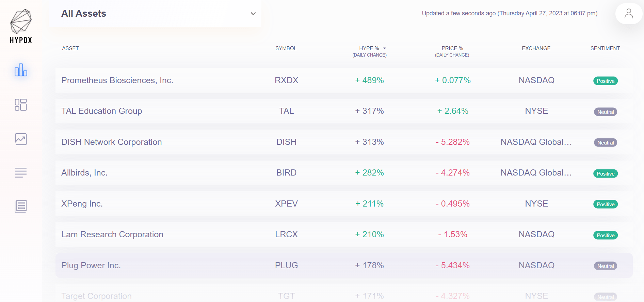Image resolution: width=644 pixels, height=302 pixels.
Task: Click Positive badge for Allbirds
Action: 606,174
